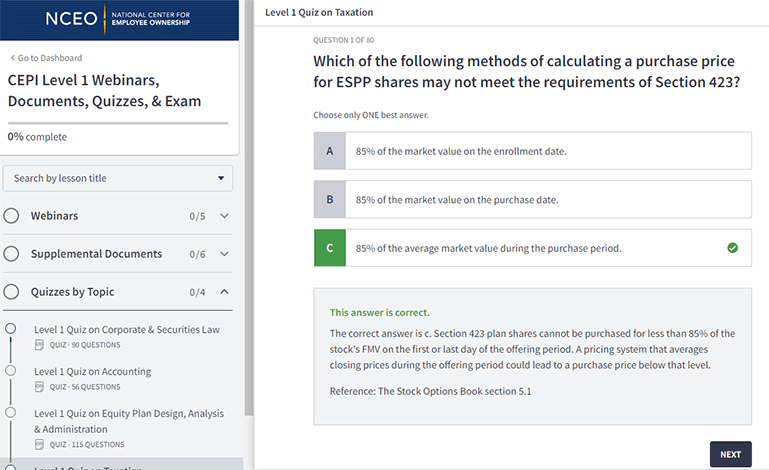
Task: Click the course progress bar
Action: point(118,123)
